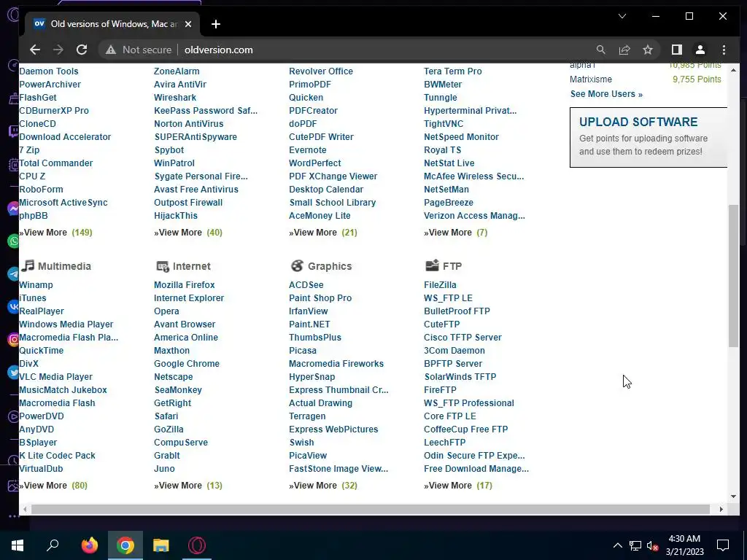Click the Multimedia category icon
The width and height of the screenshot is (747, 560).
[28, 265]
